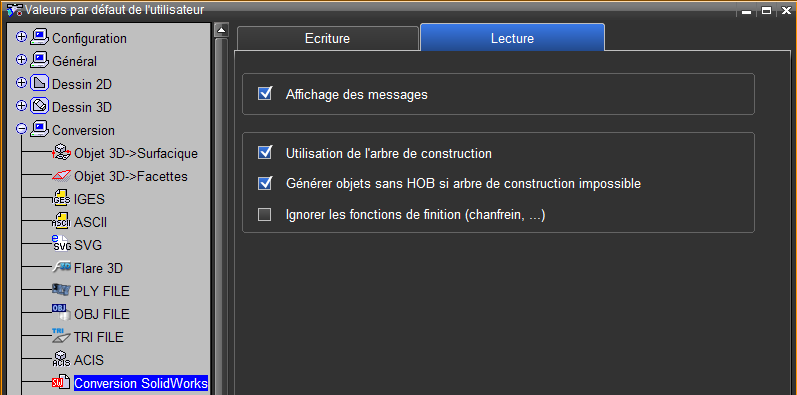
Task: Select the Flare 3D icon
Action: 61,268
